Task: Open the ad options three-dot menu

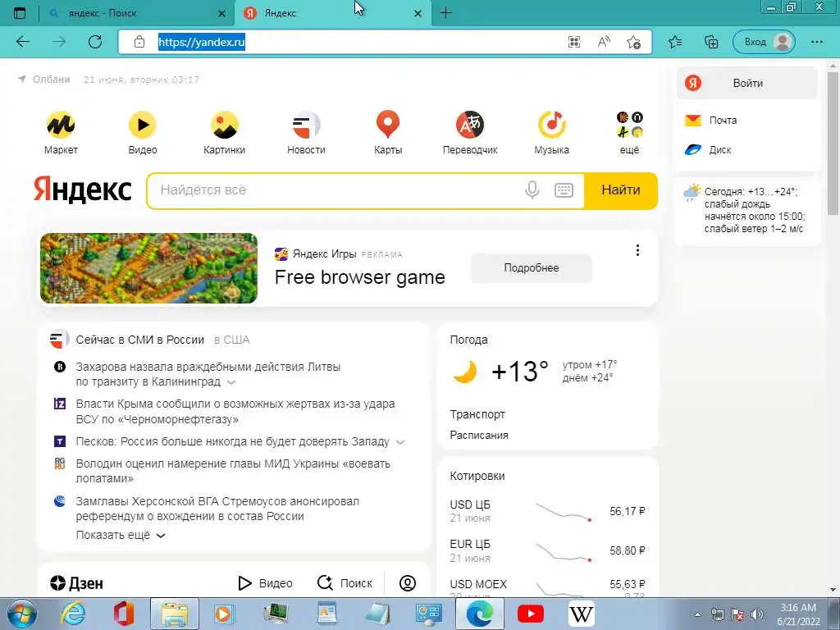Action: pyautogui.click(x=637, y=250)
